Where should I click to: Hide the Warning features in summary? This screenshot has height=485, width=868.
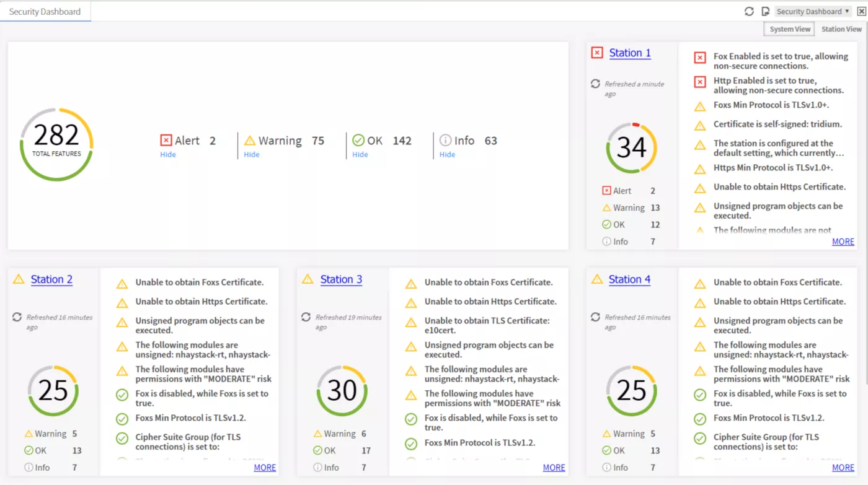click(252, 155)
